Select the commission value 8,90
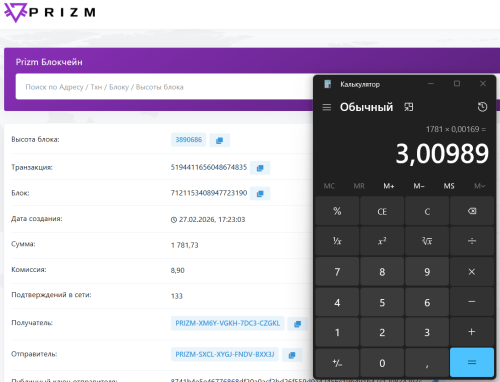 (178, 270)
